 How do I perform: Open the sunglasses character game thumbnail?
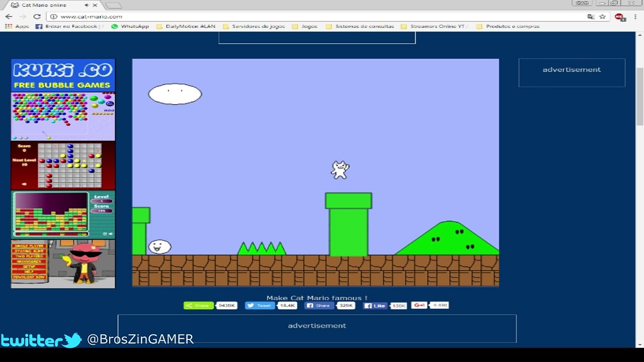[63, 263]
